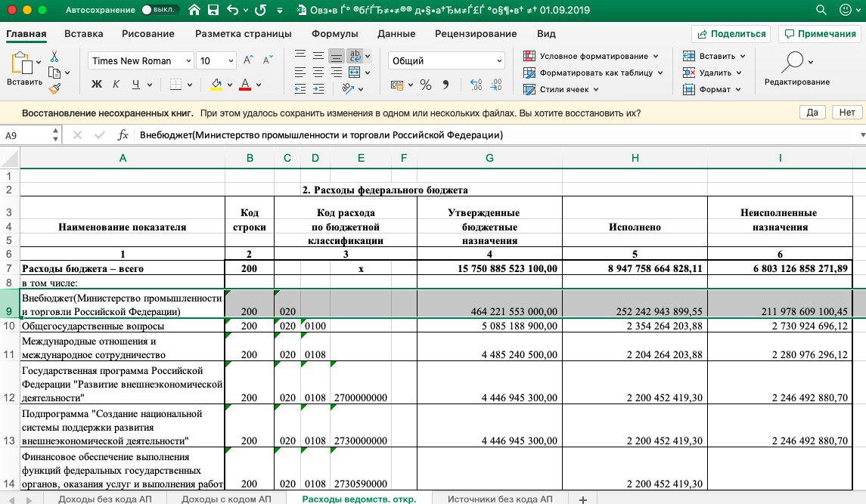Screen dimensions: 866x504
Task: Open the font name dropdown
Action: (x=188, y=60)
